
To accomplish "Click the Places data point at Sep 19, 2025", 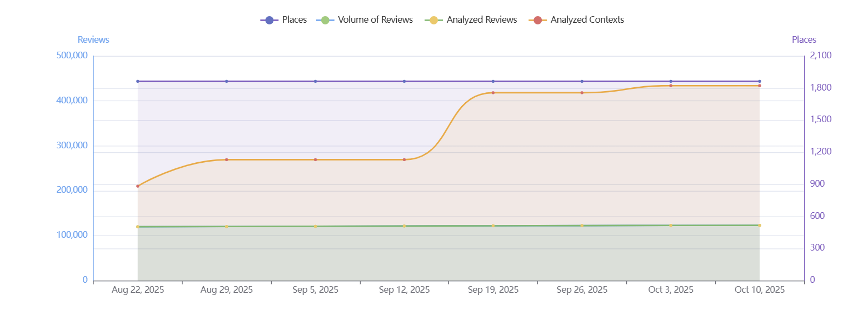I will coord(493,81).
